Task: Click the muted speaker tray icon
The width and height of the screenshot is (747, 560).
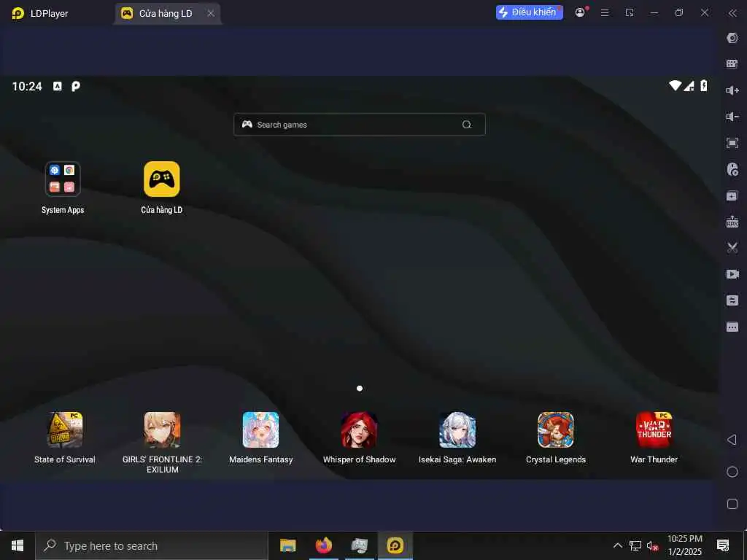Action: point(652,545)
